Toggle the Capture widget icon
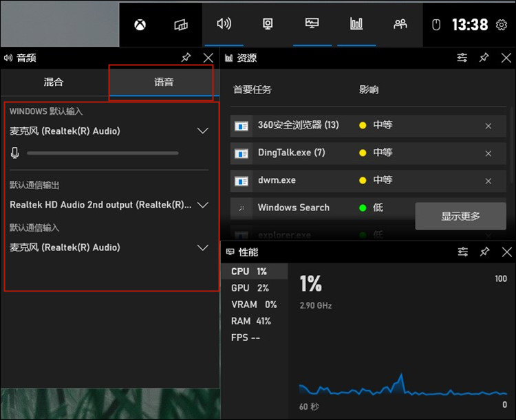The image size is (516, 420). pyautogui.click(x=268, y=23)
